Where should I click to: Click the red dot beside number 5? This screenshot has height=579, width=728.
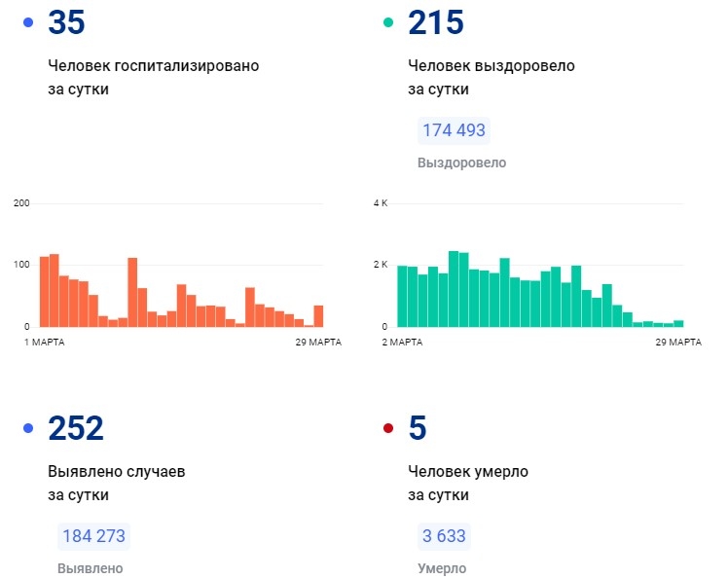(x=388, y=428)
